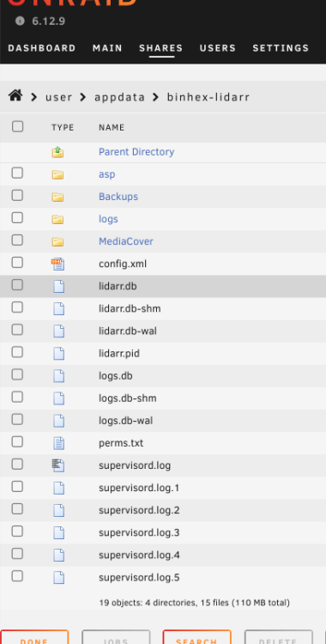Image resolution: width=326 pixels, height=644 pixels.
Task: Select the checkbox for perms.txt
Action: [17, 441]
